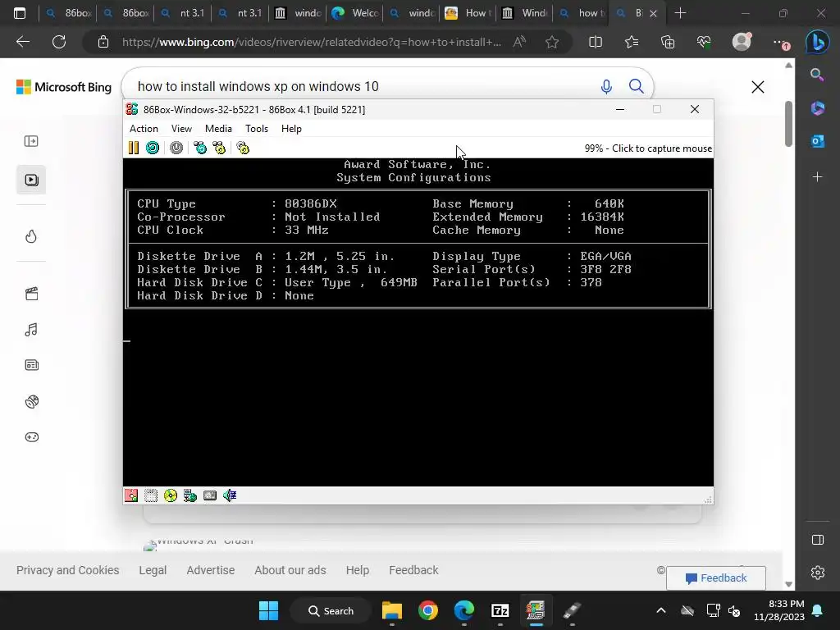The width and height of the screenshot is (840, 630).
Task: Open Outlook in Edge sidebar
Action: tap(818, 141)
